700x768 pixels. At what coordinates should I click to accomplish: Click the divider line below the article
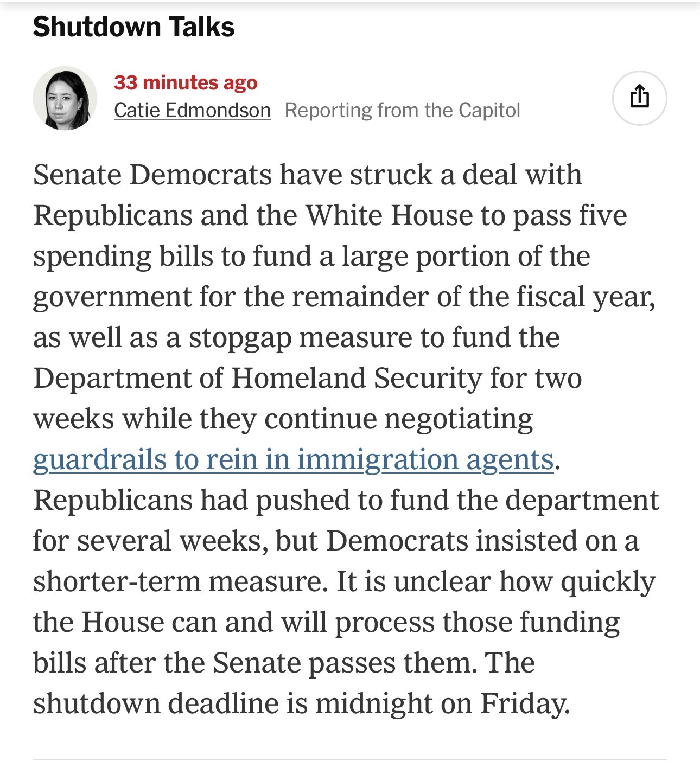pos(350,759)
